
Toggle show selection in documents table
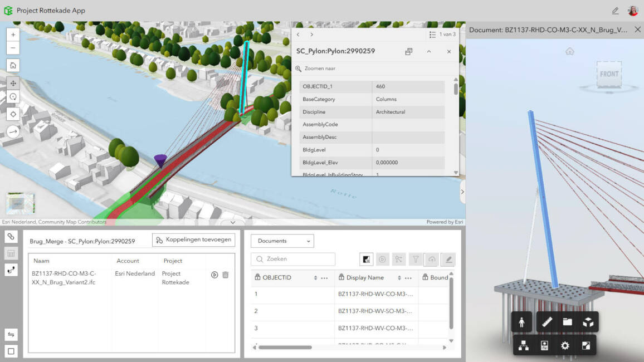coord(366,259)
